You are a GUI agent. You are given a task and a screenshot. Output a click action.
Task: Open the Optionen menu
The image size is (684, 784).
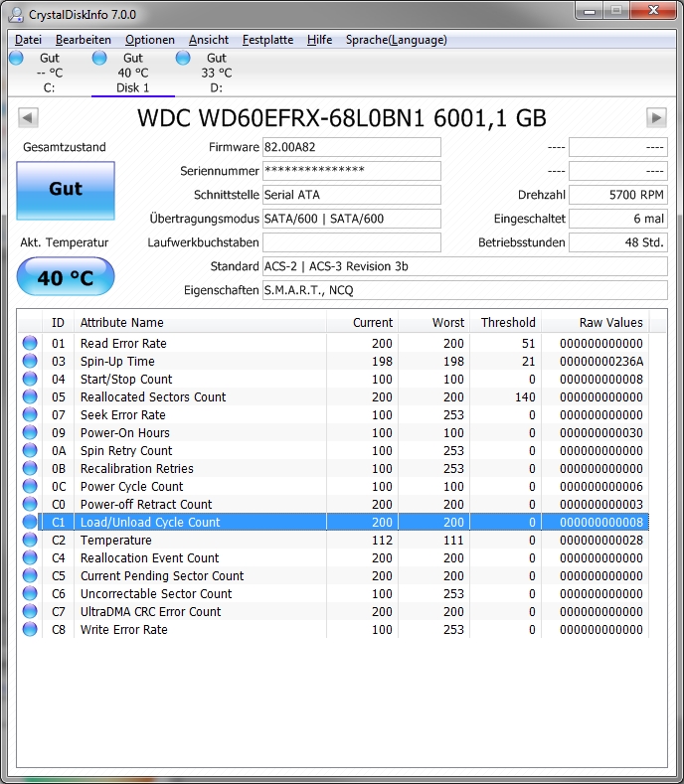(149, 40)
